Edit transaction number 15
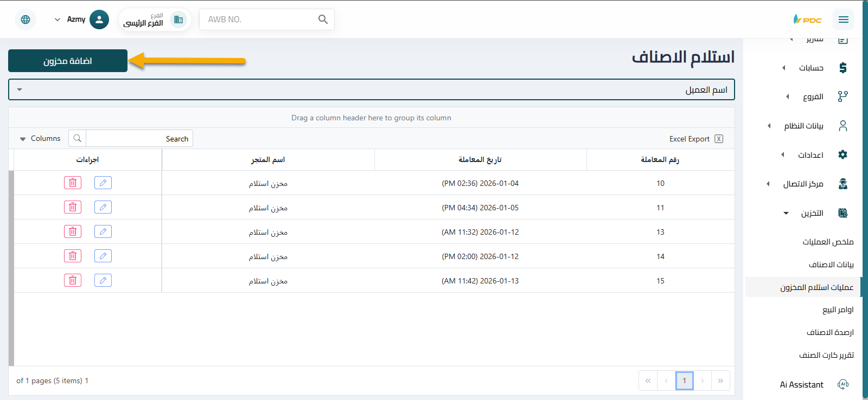This screenshot has width=868, height=400. coord(103,280)
